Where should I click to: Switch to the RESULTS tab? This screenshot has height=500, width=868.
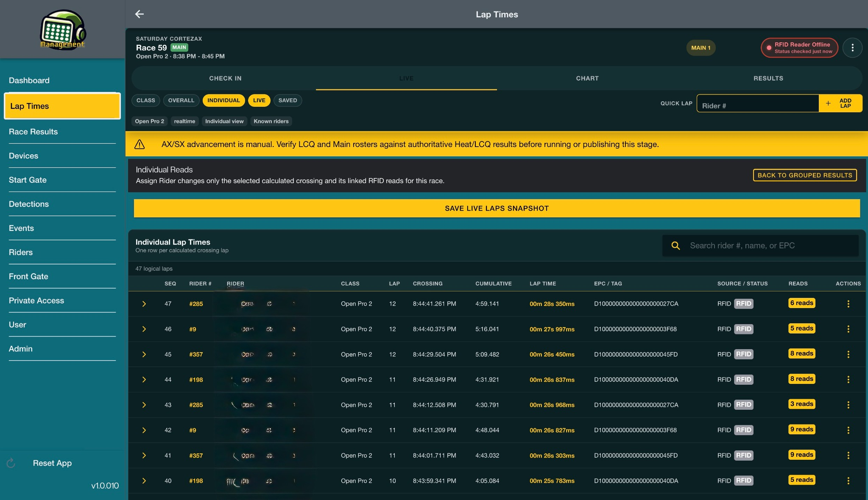tap(768, 78)
